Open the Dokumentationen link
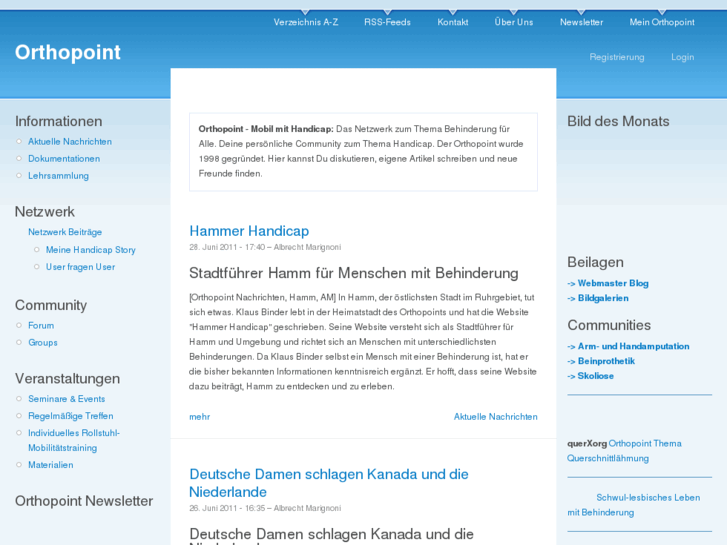 pos(64,159)
